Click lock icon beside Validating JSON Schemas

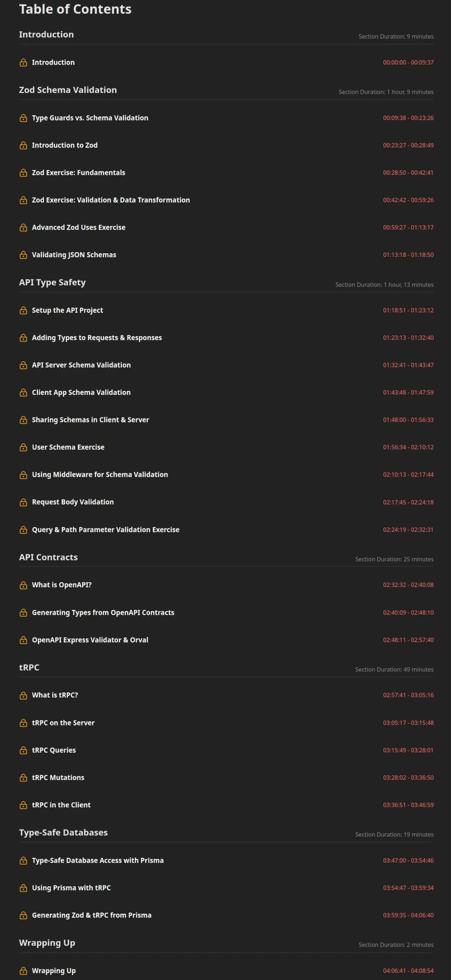pyautogui.click(x=23, y=255)
